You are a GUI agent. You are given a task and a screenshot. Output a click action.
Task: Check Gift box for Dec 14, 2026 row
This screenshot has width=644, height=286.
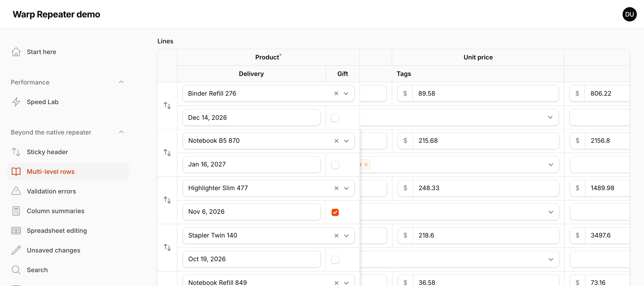point(335,118)
